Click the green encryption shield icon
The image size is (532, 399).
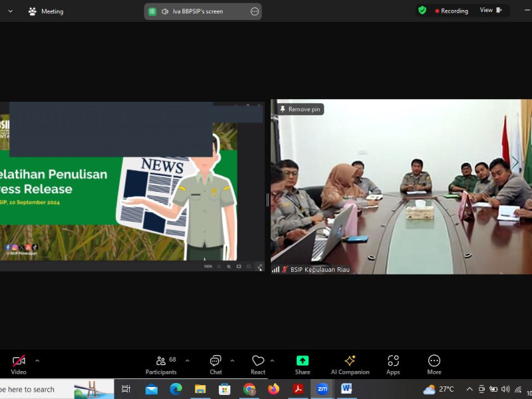click(x=422, y=11)
